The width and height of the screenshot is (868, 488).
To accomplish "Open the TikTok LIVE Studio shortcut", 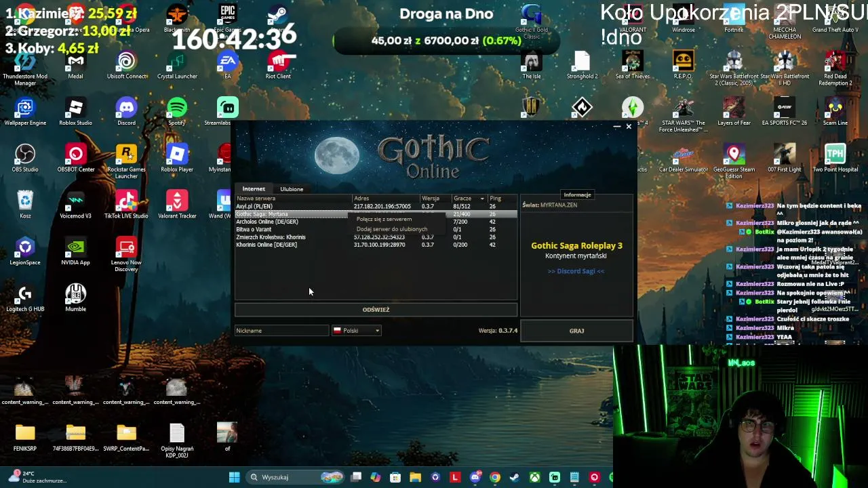I will pos(126,205).
